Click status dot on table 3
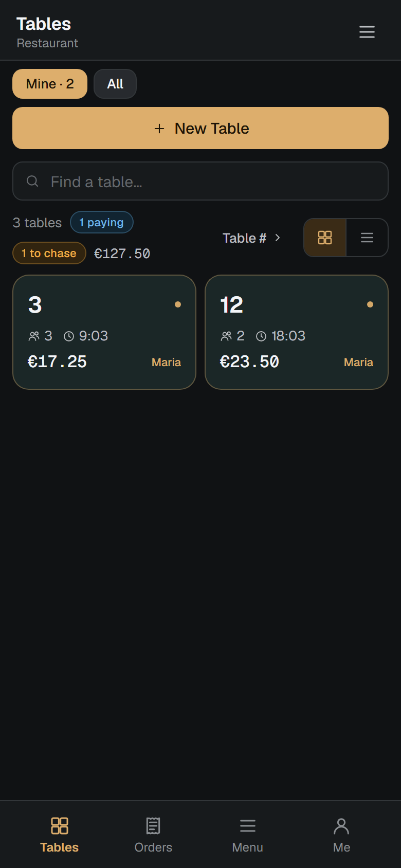The image size is (401, 868). click(x=178, y=304)
